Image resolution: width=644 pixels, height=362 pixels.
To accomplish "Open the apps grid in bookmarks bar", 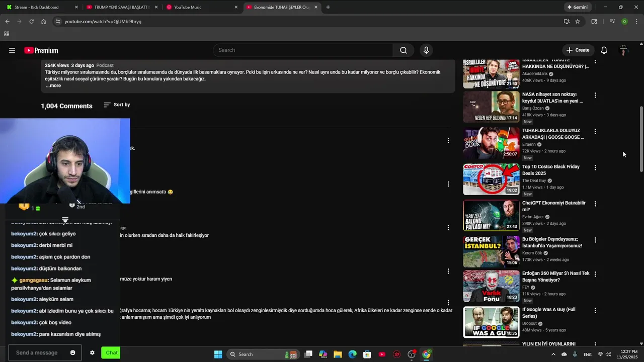I will pyautogui.click(x=7, y=34).
